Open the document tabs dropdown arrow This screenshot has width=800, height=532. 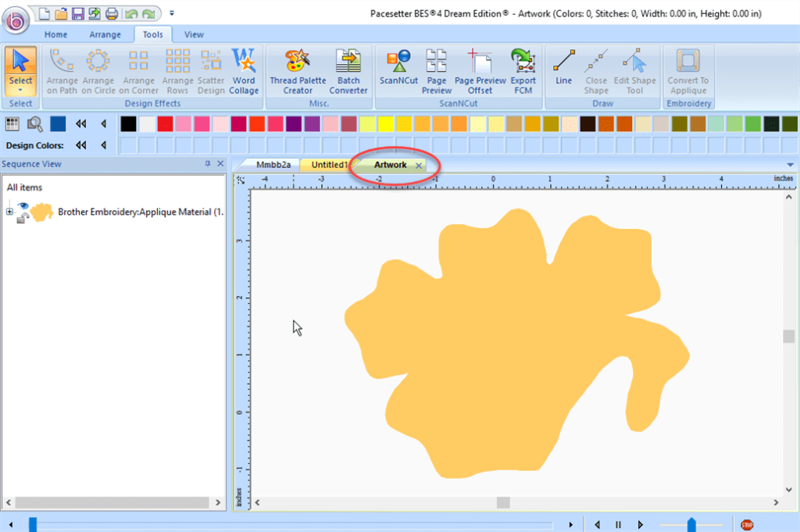pyautogui.click(x=790, y=165)
